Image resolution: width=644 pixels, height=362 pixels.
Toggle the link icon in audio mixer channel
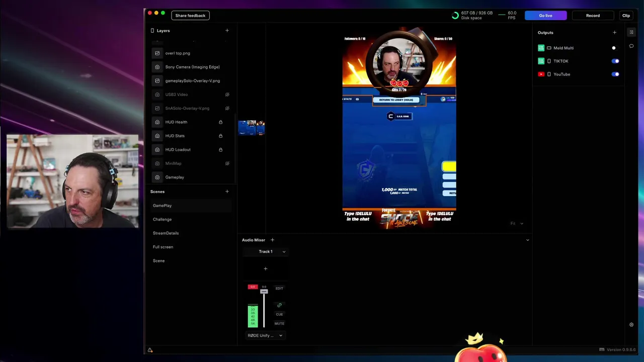[279, 305]
